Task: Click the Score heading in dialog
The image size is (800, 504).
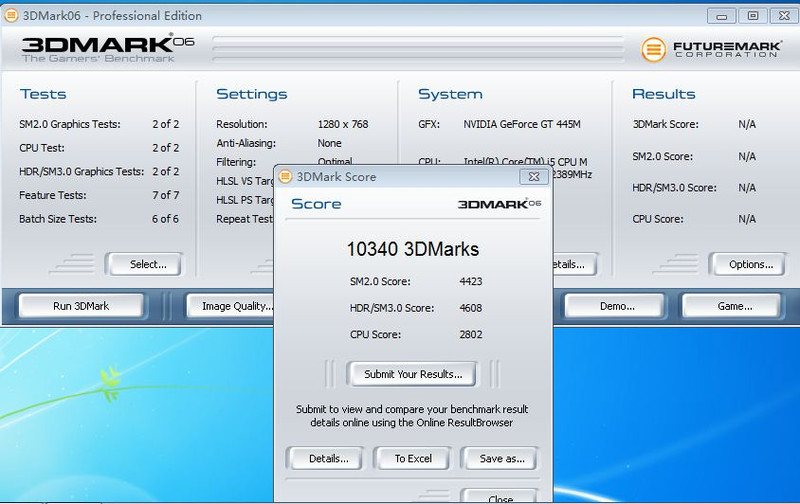Action: click(x=316, y=204)
